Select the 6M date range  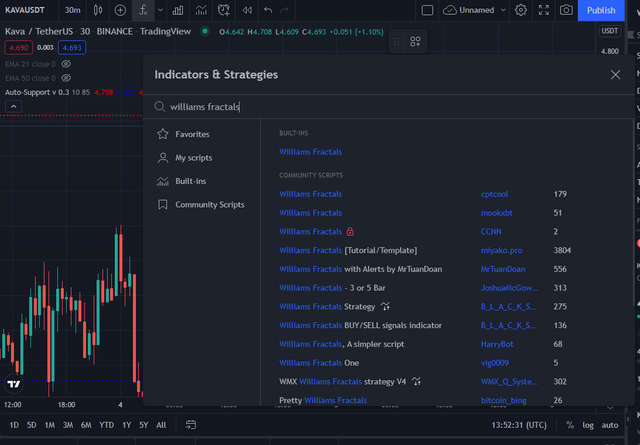(x=86, y=425)
